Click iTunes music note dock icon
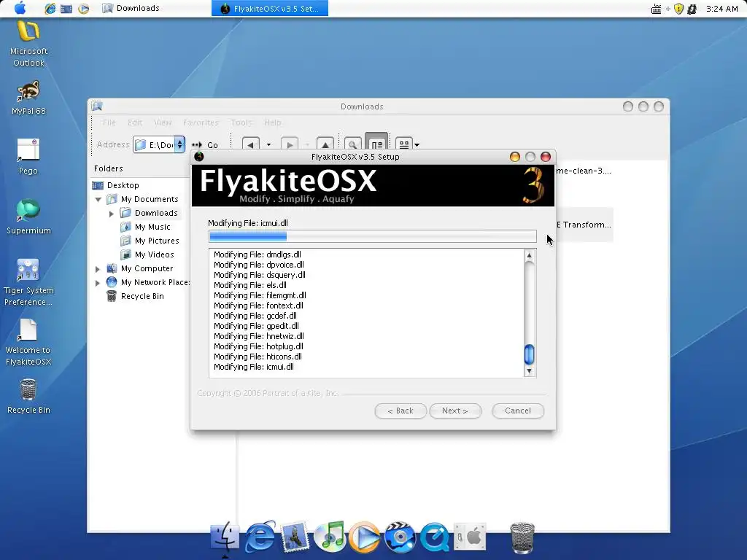Image resolution: width=747 pixels, height=560 pixels. [330, 537]
